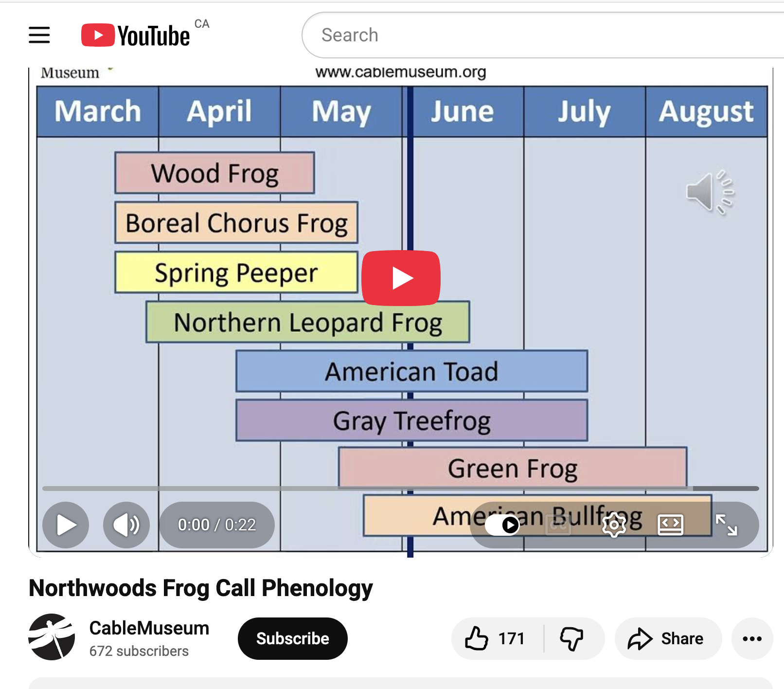
Task: Expand the more actions three-dot menu
Action: (x=752, y=638)
